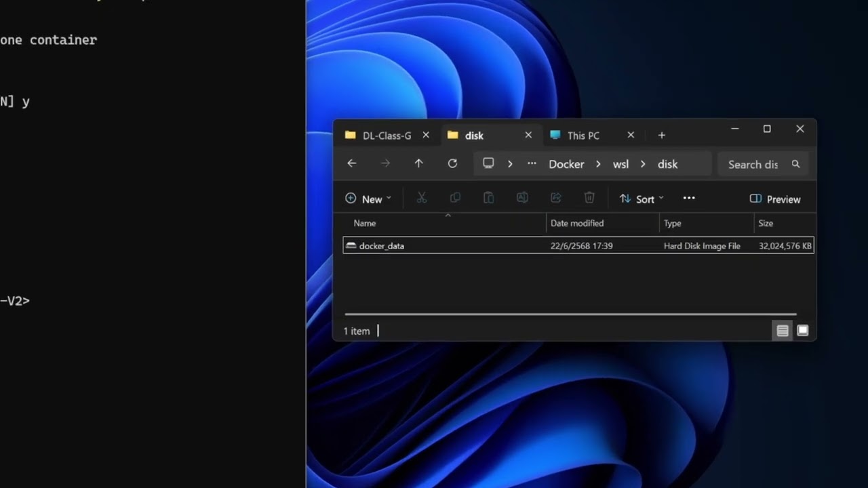The width and height of the screenshot is (868, 488).
Task: Click the Share icon in toolbar
Action: tap(555, 198)
